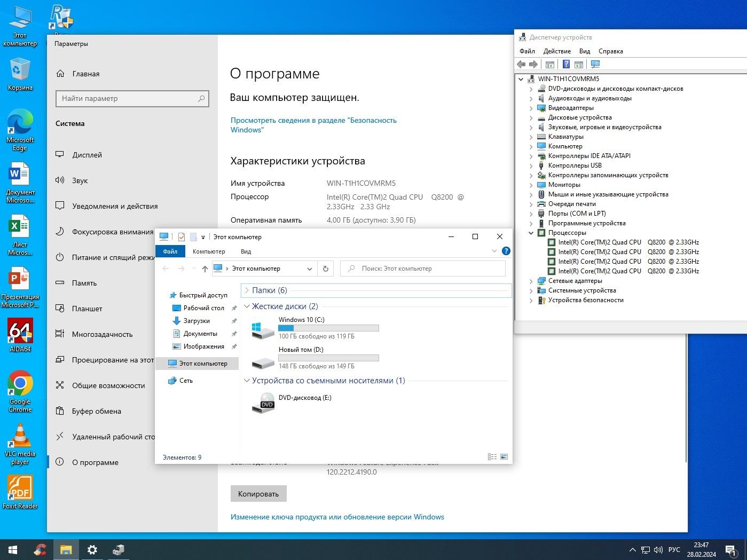Image resolution: width=747 pixels, height=560 pixels.
Task: Open notification center icon
Action: pos(732,550)
